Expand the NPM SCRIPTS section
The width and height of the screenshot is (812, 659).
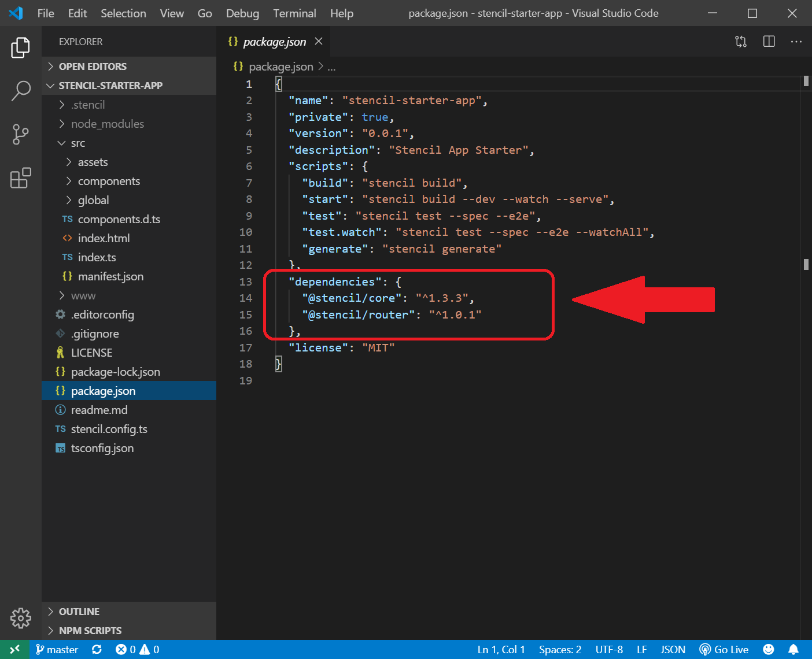[129, 631]
